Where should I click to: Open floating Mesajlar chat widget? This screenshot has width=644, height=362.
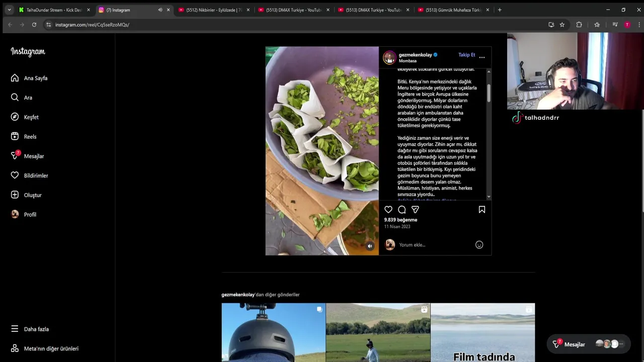click(588, 344)
